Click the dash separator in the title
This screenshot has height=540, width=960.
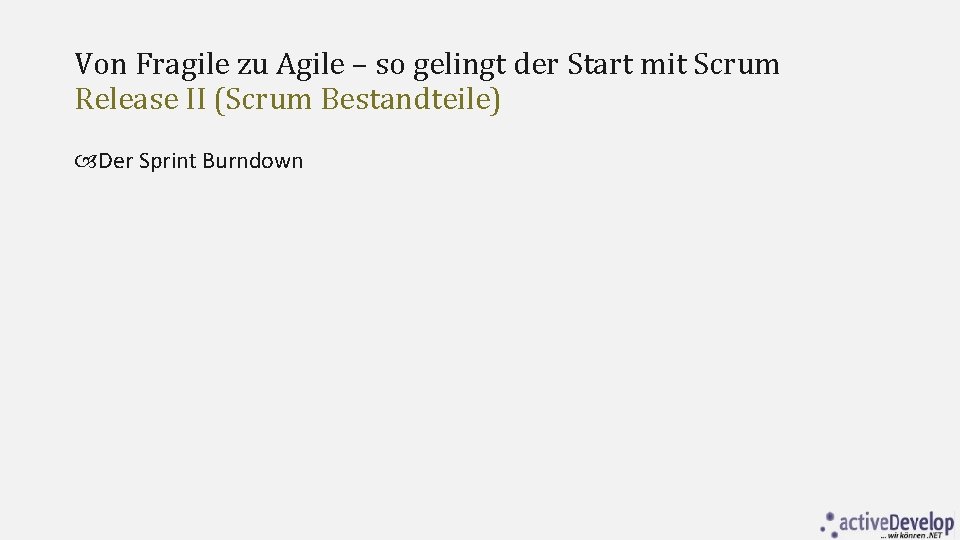coord(360,66)
